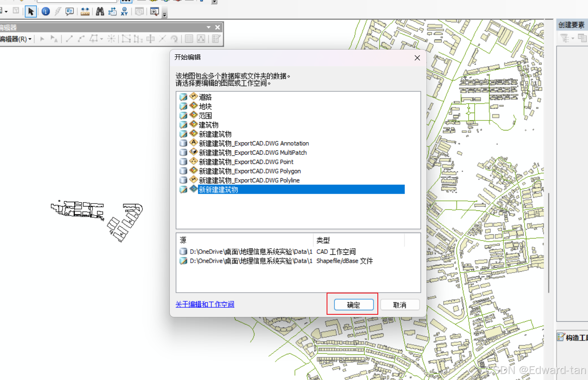Click the Hyperlink lightning bolt tool
The height and width of the screenshot is (380, 588).
coord(57,12)
